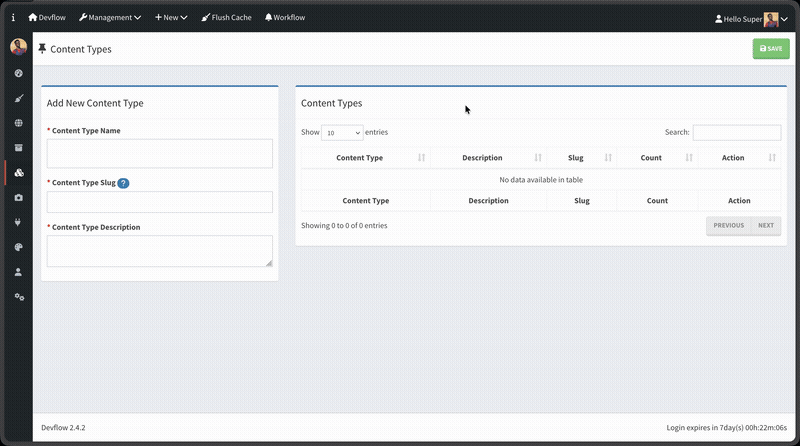Viewport: 800px width, 446px height.
Task: Click the footer Description column label
Action: [x=488, y=201]
